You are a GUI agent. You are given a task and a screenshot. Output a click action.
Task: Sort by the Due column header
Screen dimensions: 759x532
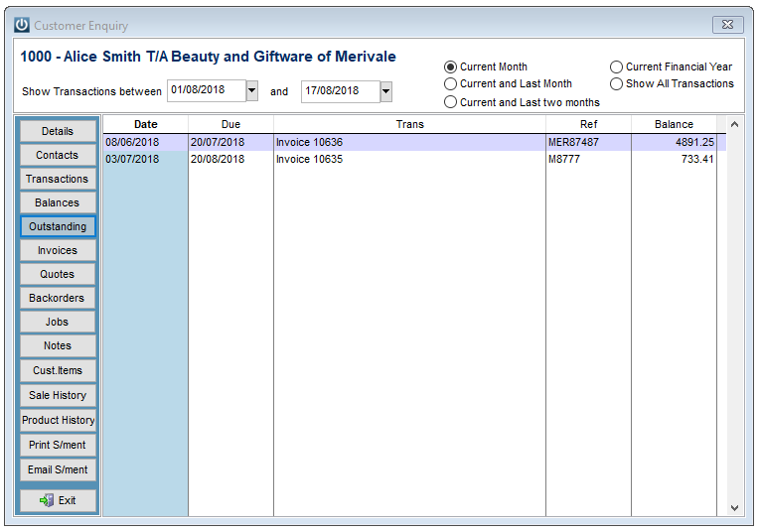click(230, 124)
